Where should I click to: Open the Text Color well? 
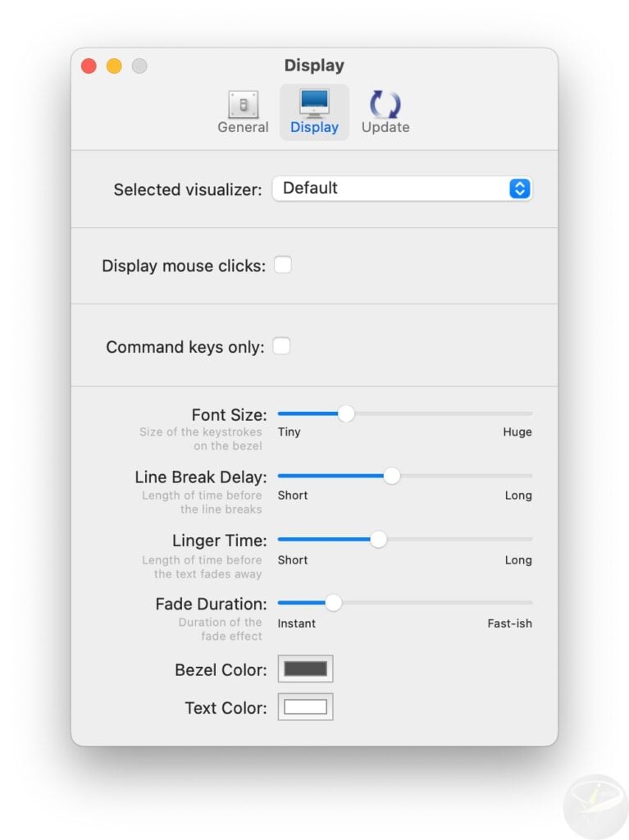[x=305, y=707]
